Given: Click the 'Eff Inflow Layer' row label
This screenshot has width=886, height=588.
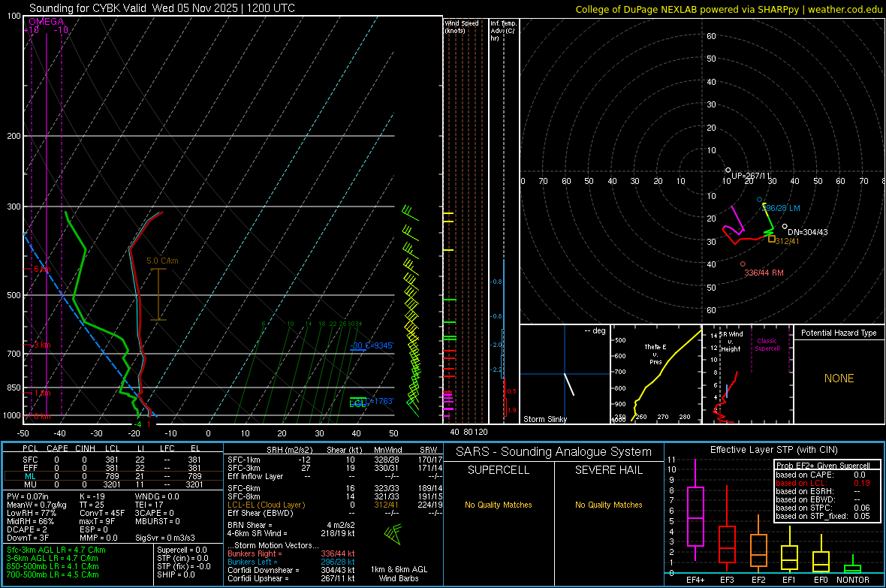Looking at the screenshot, I should point(255,476).
